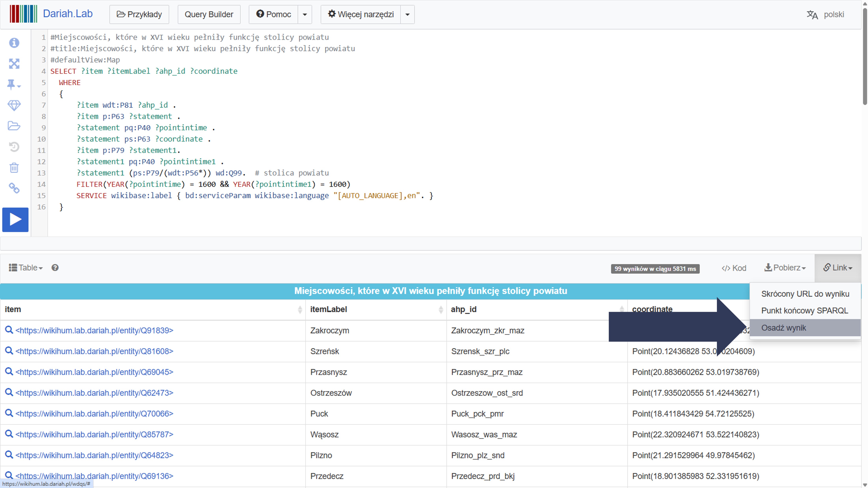Open entity Q91839 link for Zakroczym
This screenshot has height=488, width=868.
[x=94, y=330]
